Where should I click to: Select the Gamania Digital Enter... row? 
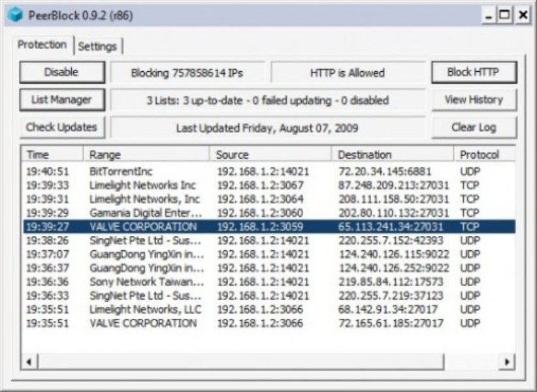(145, 213)
